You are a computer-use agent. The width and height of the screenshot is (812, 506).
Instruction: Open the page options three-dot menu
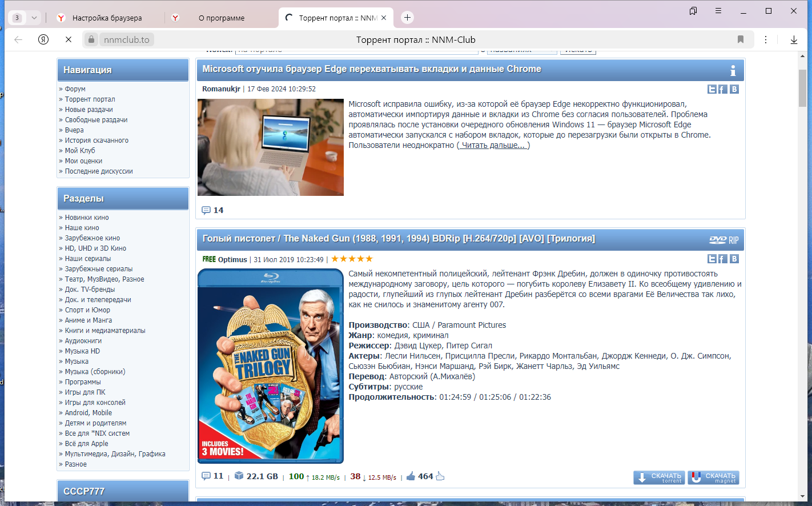[x=766, y=39]
